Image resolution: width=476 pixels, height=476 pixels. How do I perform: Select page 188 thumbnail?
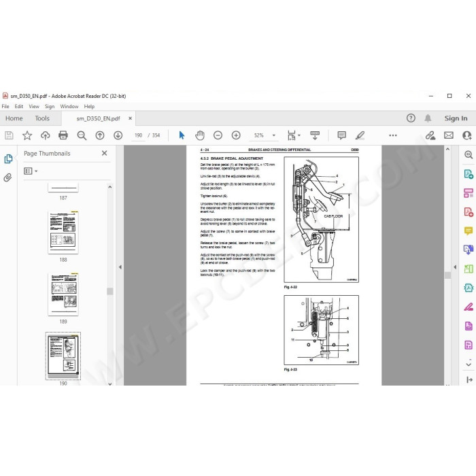(x=63, y=233)
